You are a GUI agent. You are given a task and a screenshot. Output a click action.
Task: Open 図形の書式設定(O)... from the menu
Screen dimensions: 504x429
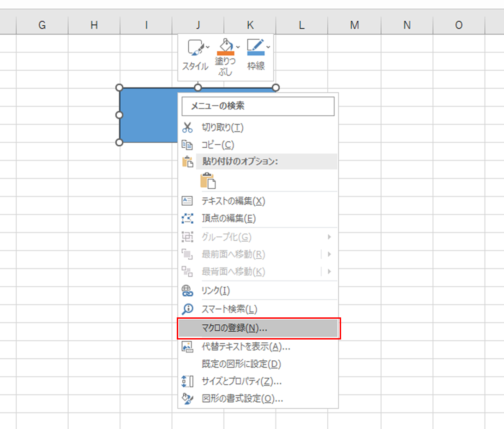[x=258, y=399]
